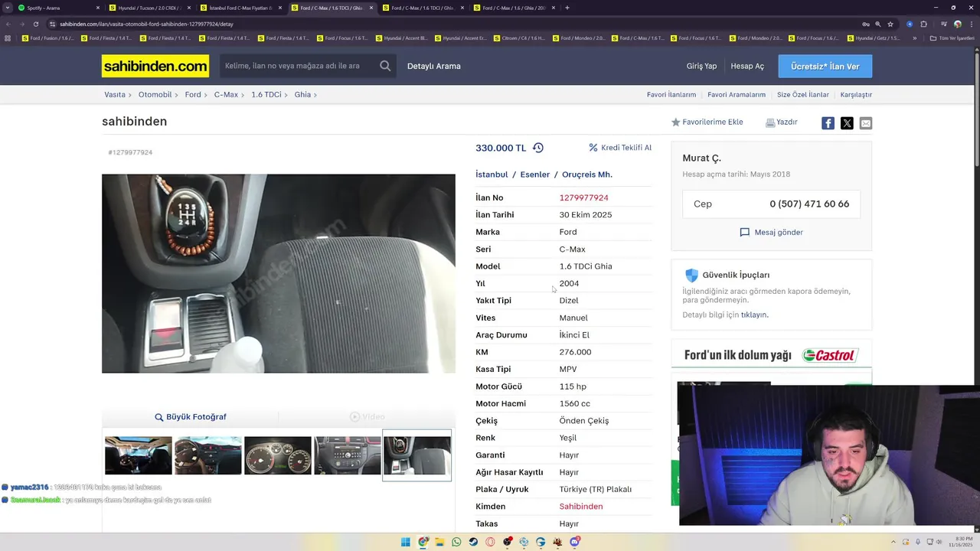Expand the arrow after 1.6 TDCi breadcrumb
980x551 pixels.
pos(287,95)
